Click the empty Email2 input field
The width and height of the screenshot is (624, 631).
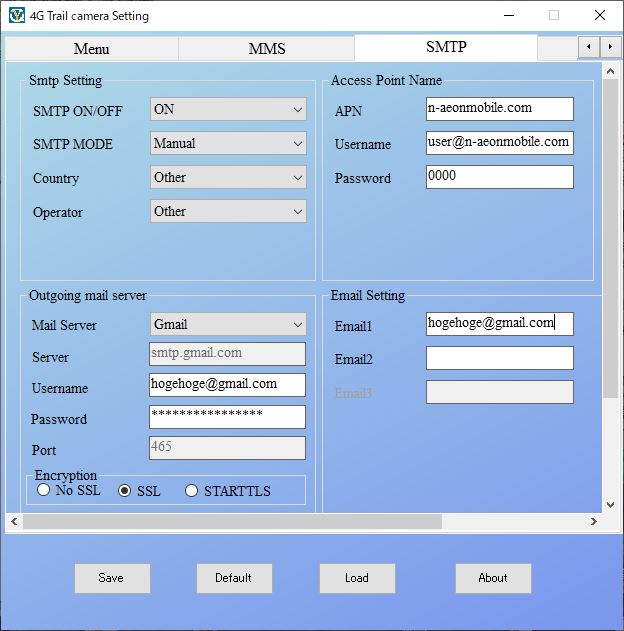[500, 358]
